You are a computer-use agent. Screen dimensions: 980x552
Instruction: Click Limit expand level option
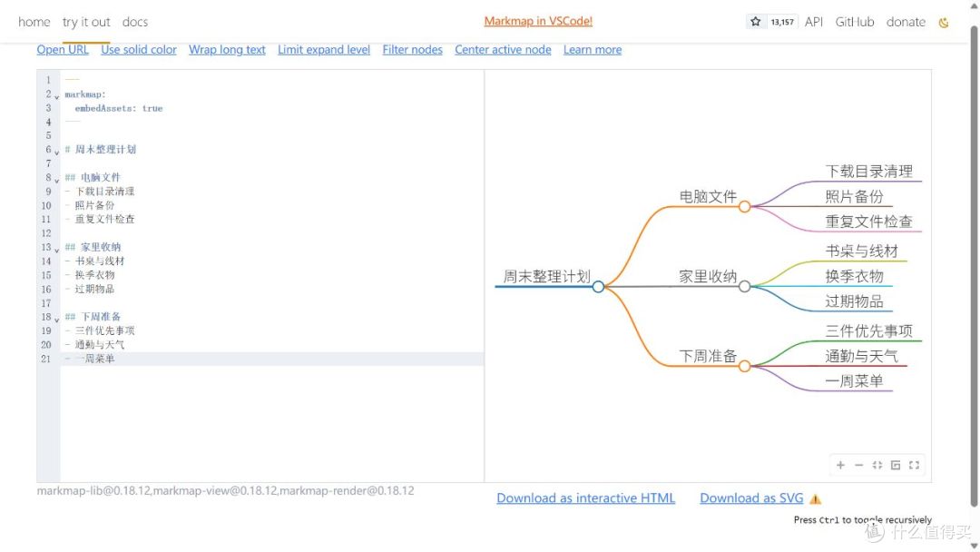(x=324, y=49)
